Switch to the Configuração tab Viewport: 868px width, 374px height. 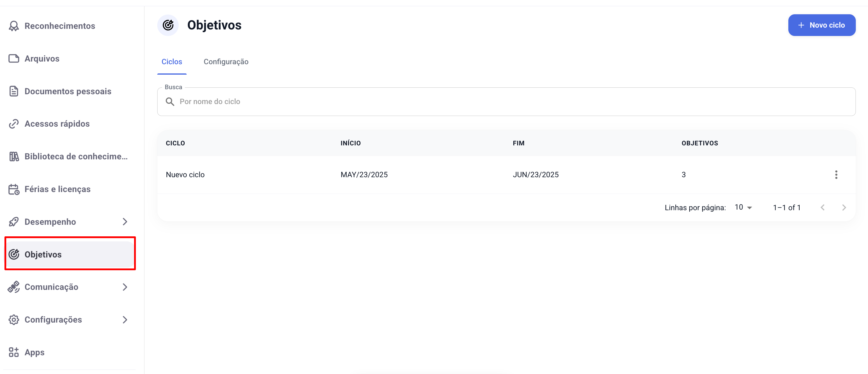(226, 62)
